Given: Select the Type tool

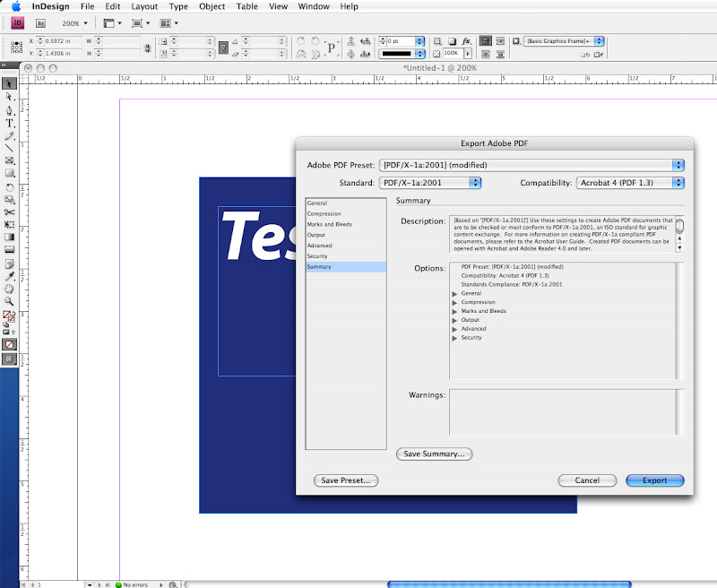Looking at the screenshot, I should click(x=10, y=123).
